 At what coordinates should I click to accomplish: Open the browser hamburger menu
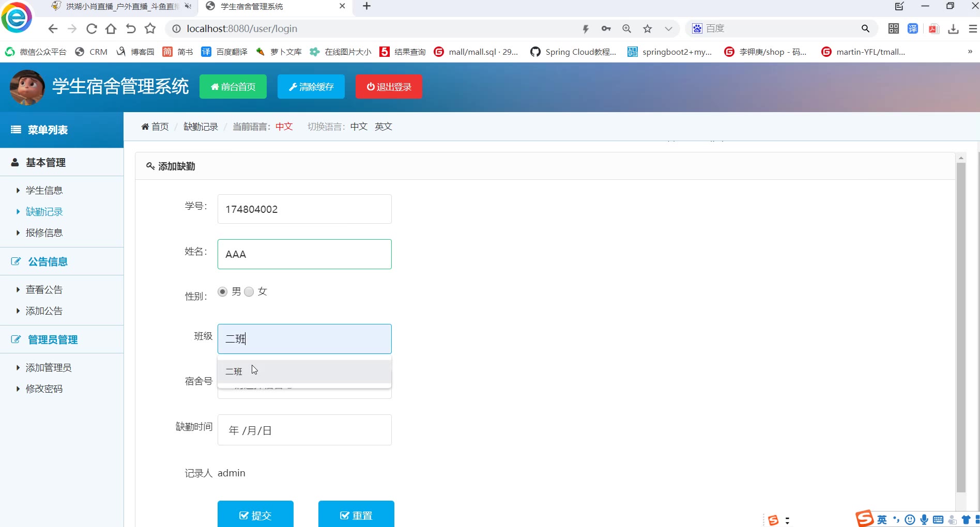(973, 29)
